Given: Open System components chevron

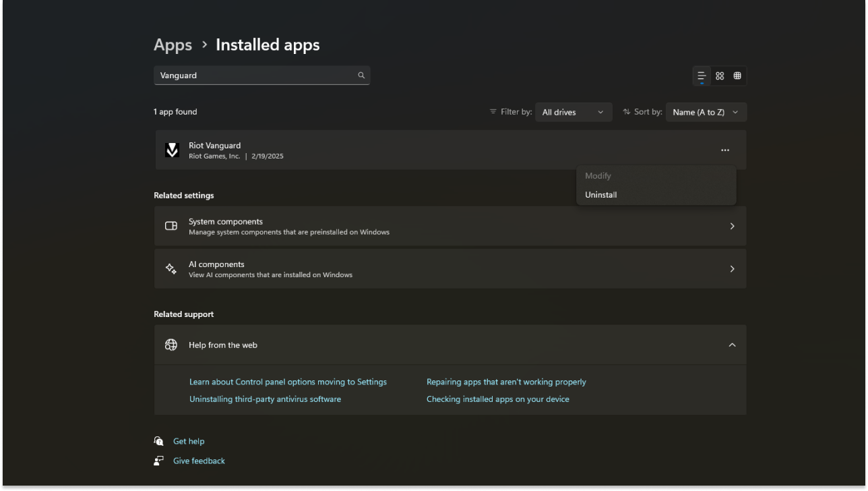Looking at the screenshot, I should point(733,226).
